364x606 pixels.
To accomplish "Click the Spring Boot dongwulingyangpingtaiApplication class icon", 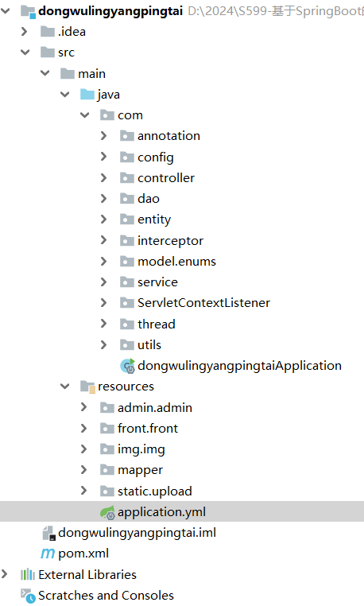I will 127,366.
